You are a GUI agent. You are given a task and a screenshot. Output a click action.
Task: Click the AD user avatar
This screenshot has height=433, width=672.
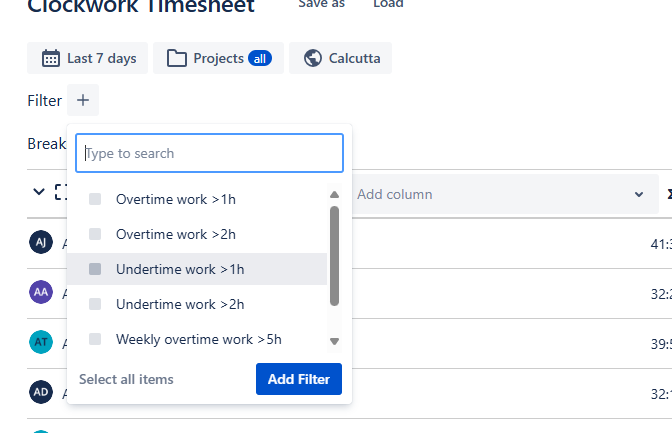[40, 391]
